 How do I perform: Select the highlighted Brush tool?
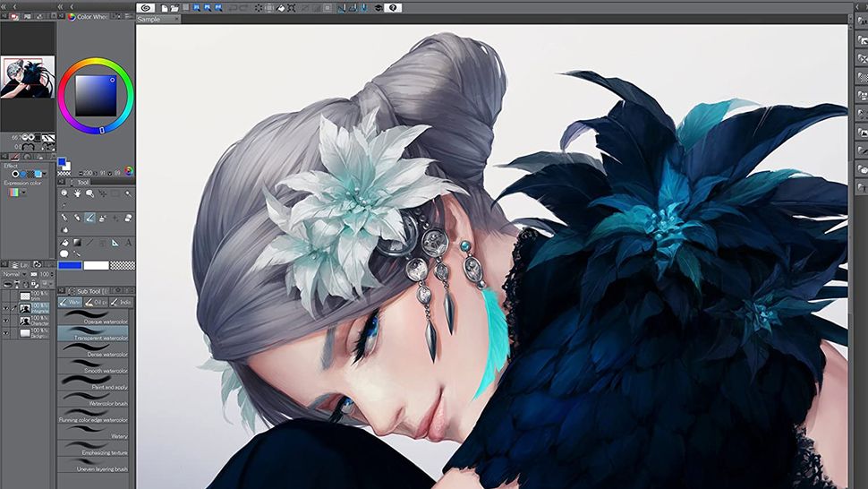click(90, 219)
